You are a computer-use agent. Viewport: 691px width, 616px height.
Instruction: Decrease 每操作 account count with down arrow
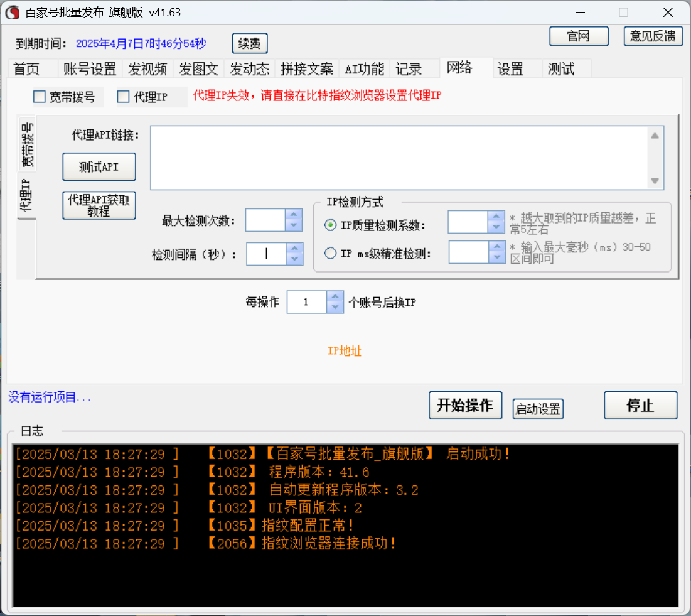click(335, 307)
